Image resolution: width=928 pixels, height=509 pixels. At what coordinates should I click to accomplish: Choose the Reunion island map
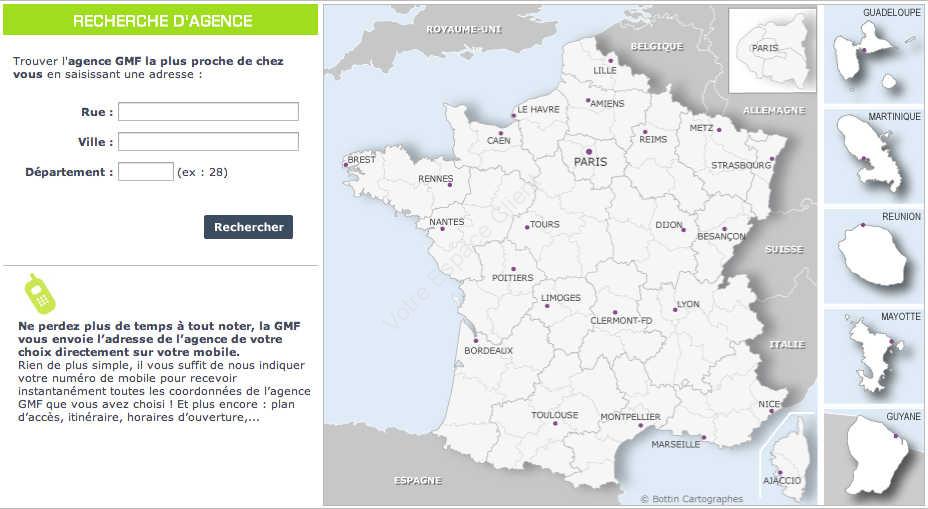874,256
